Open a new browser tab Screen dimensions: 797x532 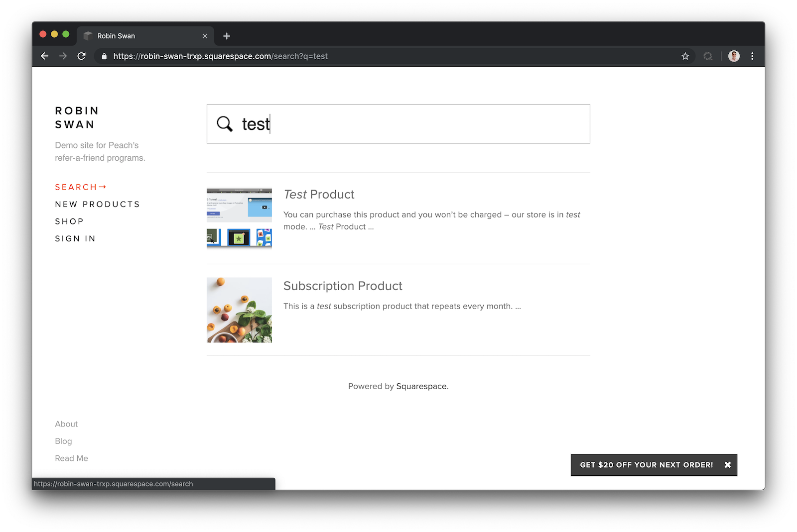227,36
